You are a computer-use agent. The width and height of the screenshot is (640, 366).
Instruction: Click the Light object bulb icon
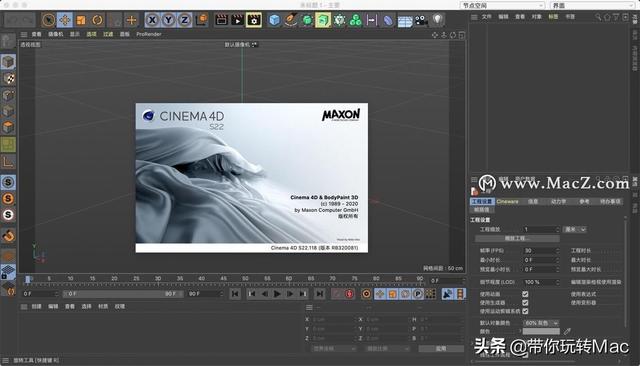tap(438, 19)
